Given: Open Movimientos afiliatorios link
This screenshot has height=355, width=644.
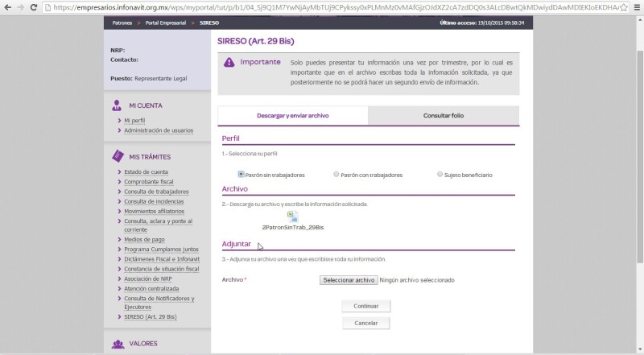Looking at the screenshot, I should (x=155, y=211).
